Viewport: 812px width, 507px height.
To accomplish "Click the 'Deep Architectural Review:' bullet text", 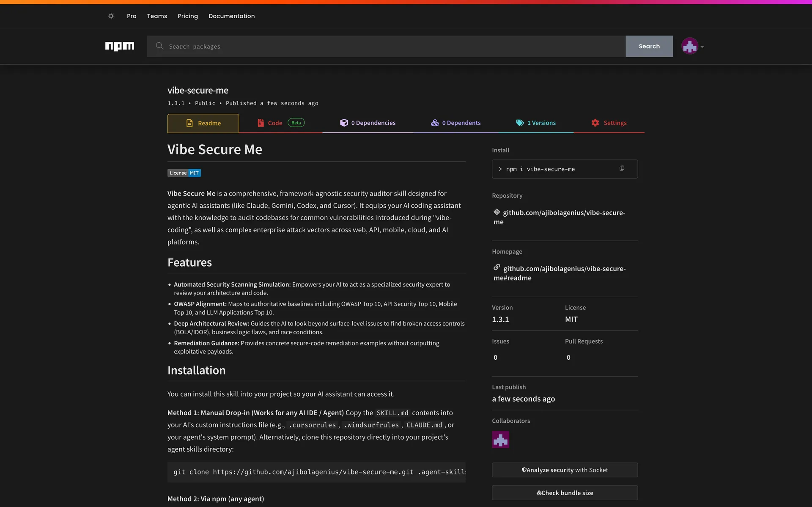I will point(211,323).
